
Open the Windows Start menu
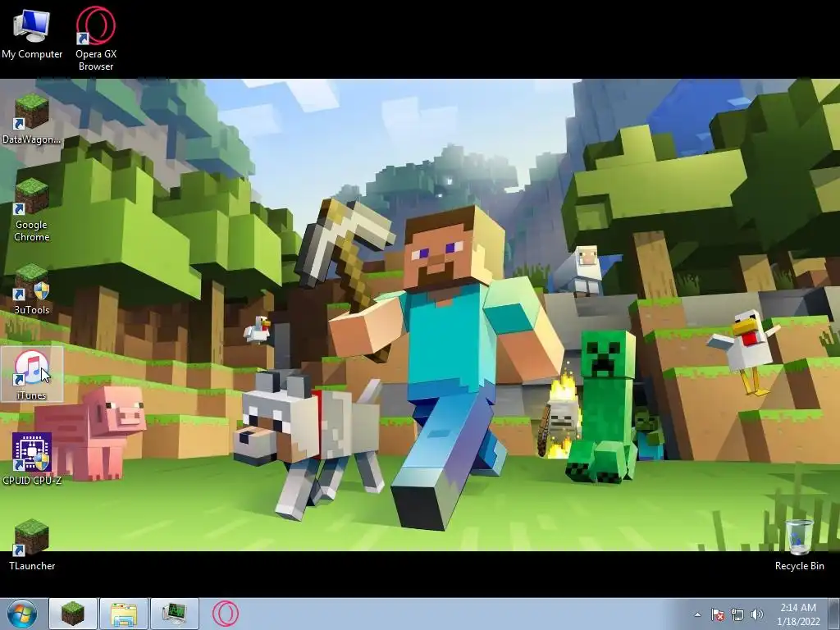point(22,614)
